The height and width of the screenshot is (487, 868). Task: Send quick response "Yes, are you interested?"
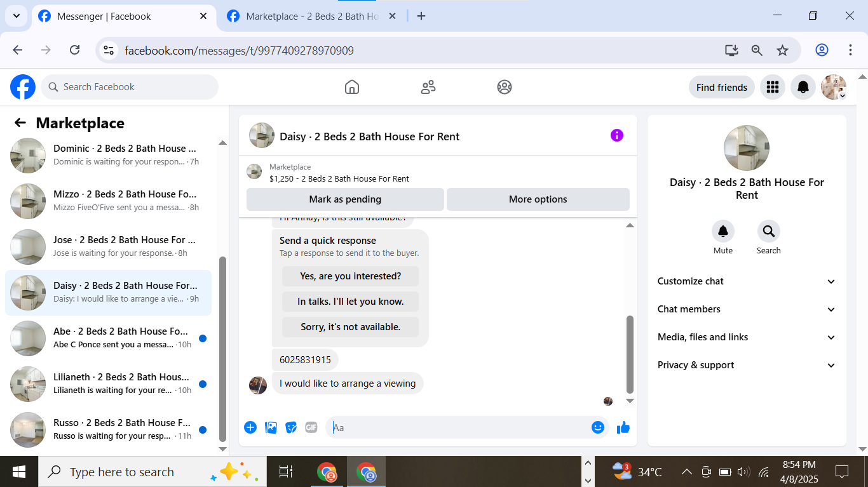click(x=350, y=276)
